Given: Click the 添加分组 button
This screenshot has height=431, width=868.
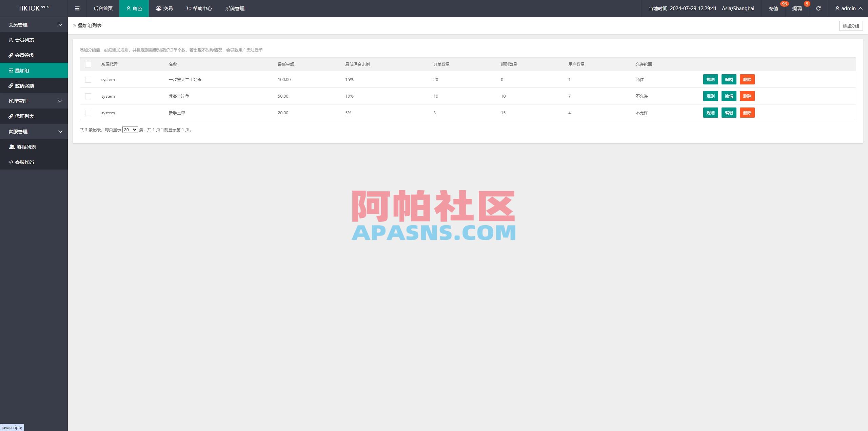Looking at the screenshot, I should (x=851, y=25).
